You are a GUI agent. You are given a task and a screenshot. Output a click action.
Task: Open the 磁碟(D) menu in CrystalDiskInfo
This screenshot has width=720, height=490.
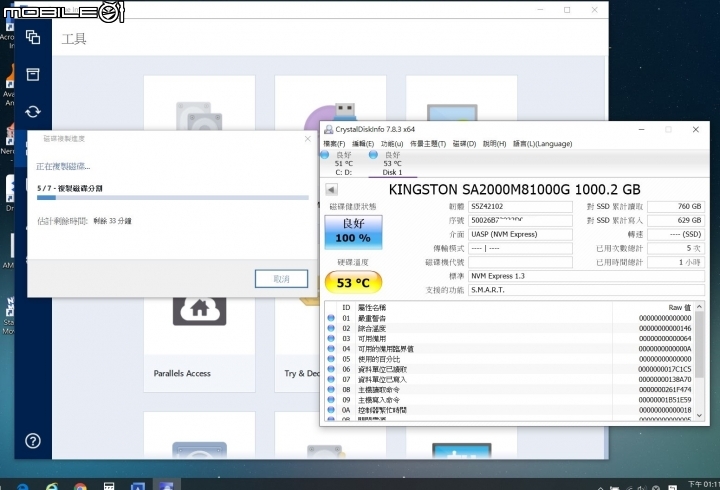click(x=464, y=144)
